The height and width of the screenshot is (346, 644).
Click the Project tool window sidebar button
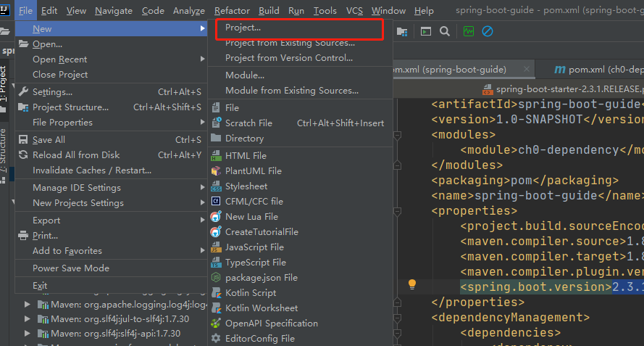click(4, 83)
